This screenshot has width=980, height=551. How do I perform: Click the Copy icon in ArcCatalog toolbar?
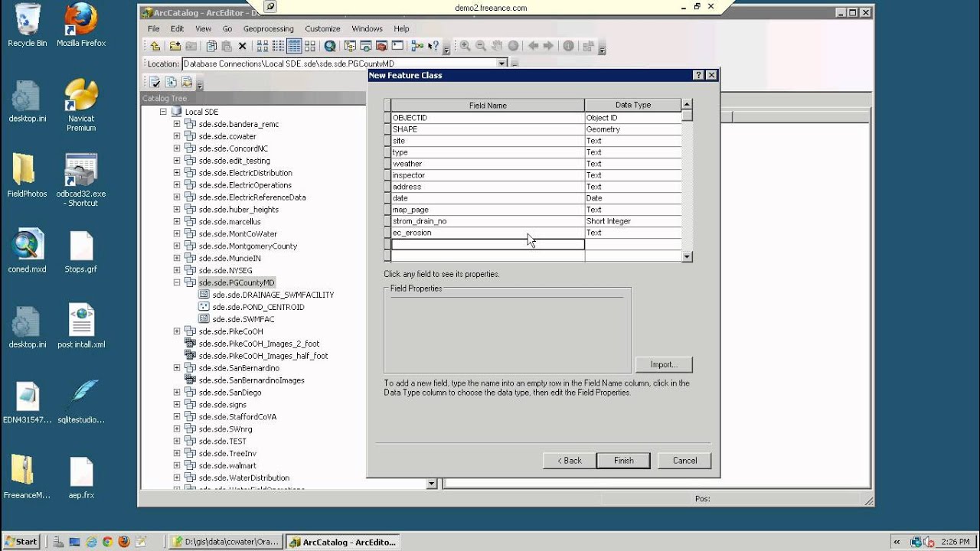[212, 46]
